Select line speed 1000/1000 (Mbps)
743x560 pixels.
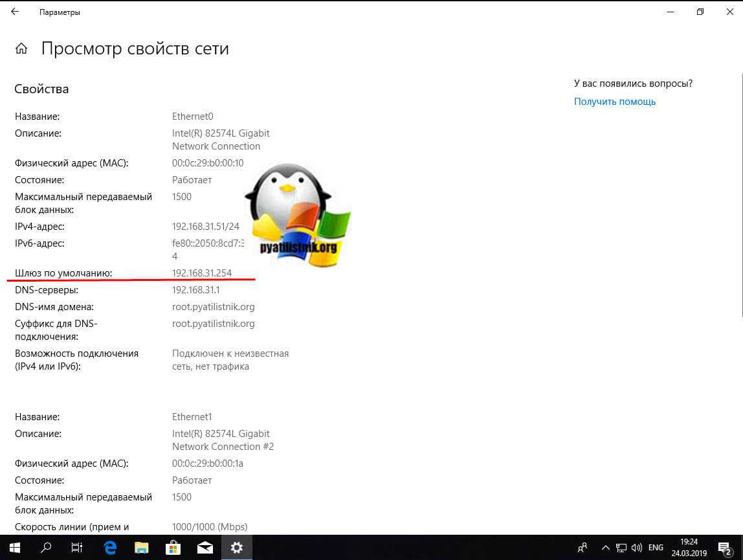point(210,527)
